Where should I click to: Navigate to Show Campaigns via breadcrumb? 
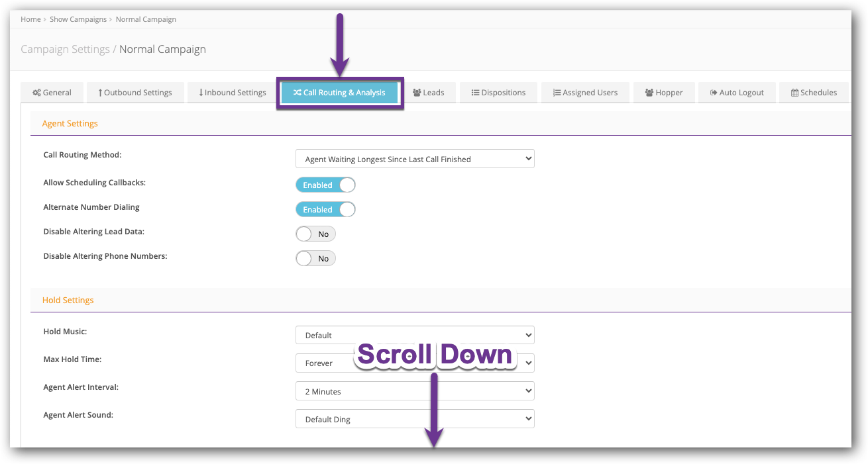point(78,19)
